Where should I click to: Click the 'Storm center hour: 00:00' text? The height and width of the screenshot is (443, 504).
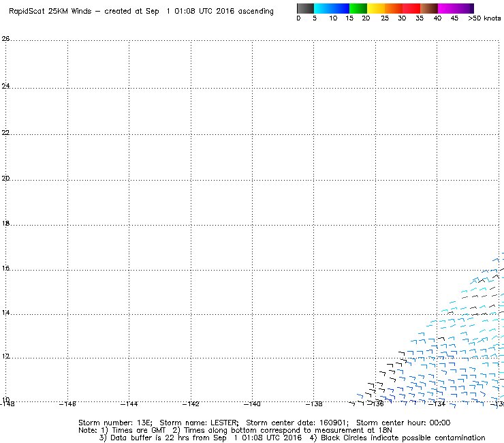point(403,423)
